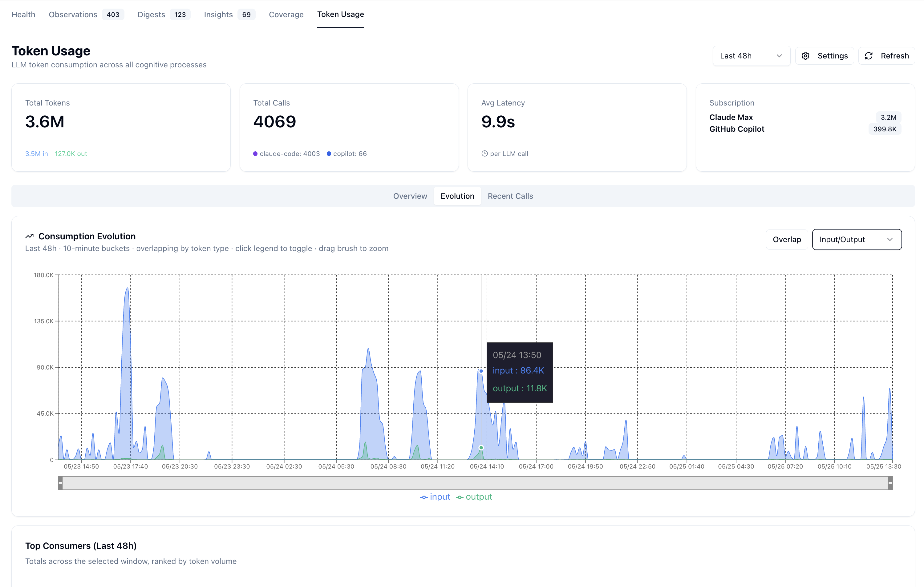Image resolution: width=924 pixels, height=587 pixels.
Task: Click the right brush handle grip
Action: [890, 483]
